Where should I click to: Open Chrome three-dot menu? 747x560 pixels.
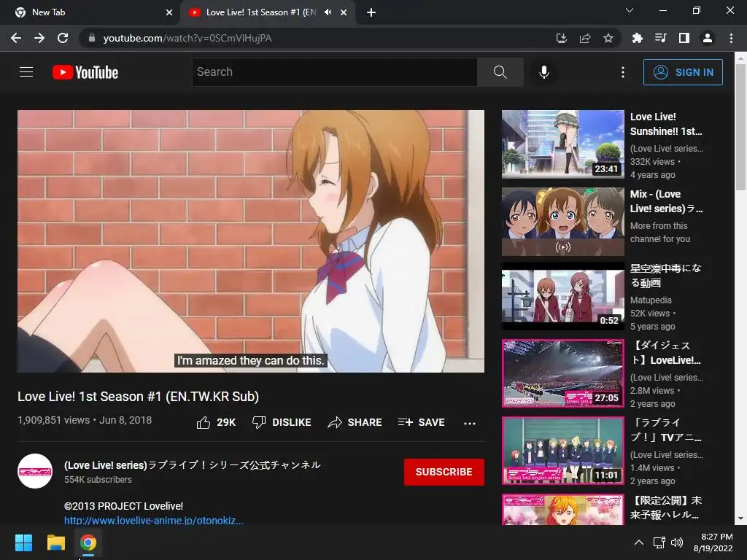(731, 38)
